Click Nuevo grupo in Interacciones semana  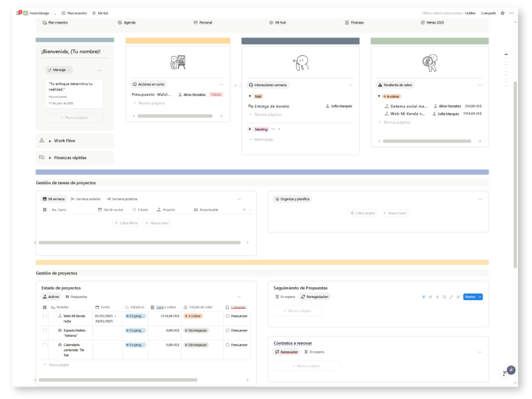(262, 139)
